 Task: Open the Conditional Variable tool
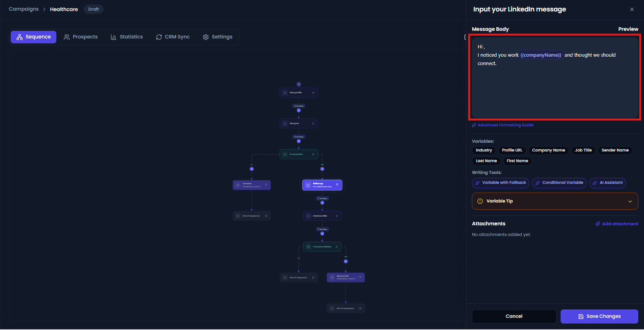[x=559, y=183]
